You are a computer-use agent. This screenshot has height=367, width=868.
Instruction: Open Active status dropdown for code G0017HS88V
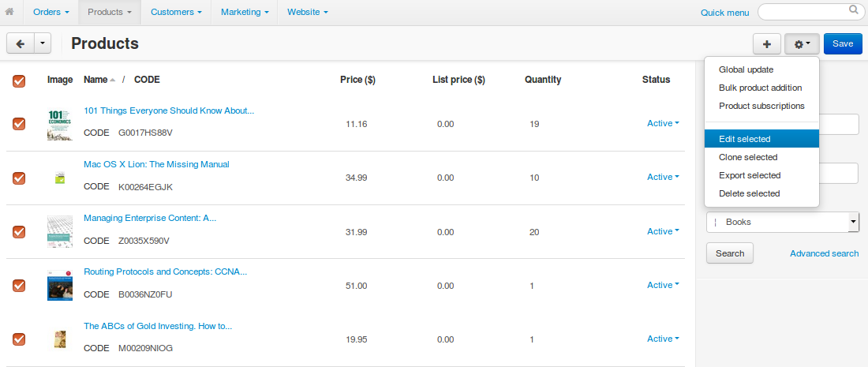point(663,123)
